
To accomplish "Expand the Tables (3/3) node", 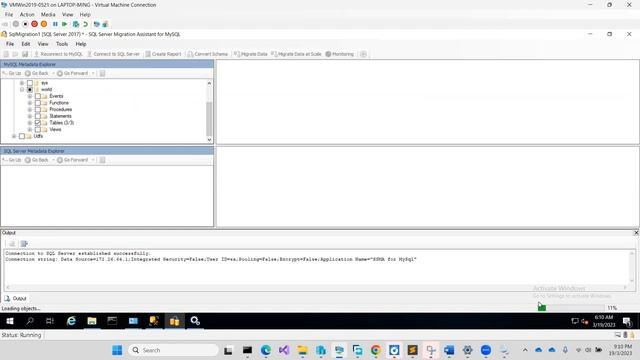I will point(30,122).
